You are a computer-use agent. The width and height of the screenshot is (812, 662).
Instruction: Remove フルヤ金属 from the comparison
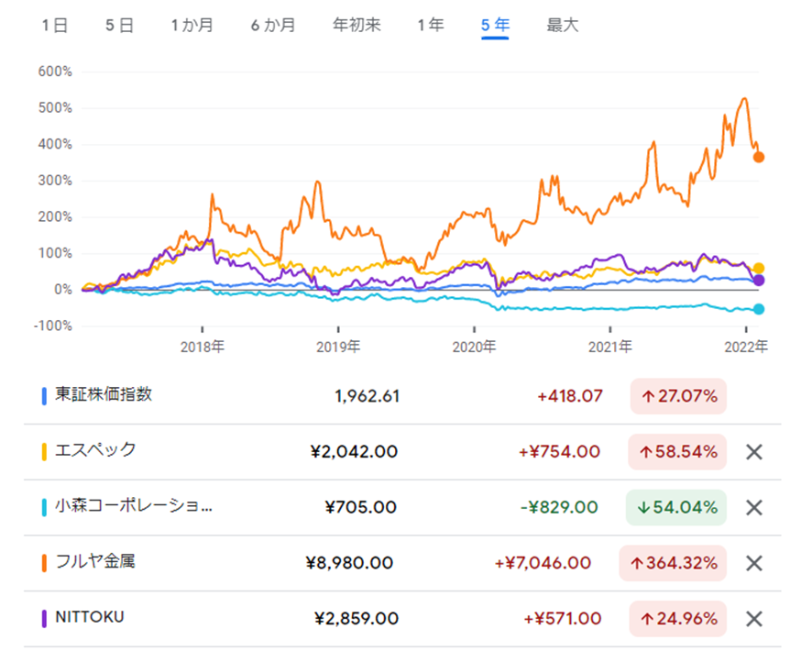(754, 563)
